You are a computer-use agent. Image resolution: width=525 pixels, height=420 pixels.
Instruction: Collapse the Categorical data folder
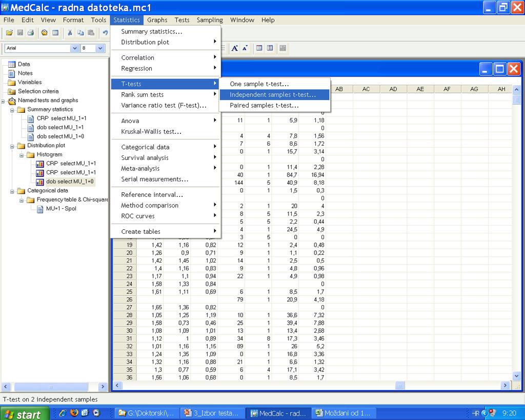[x=12, y=192]
